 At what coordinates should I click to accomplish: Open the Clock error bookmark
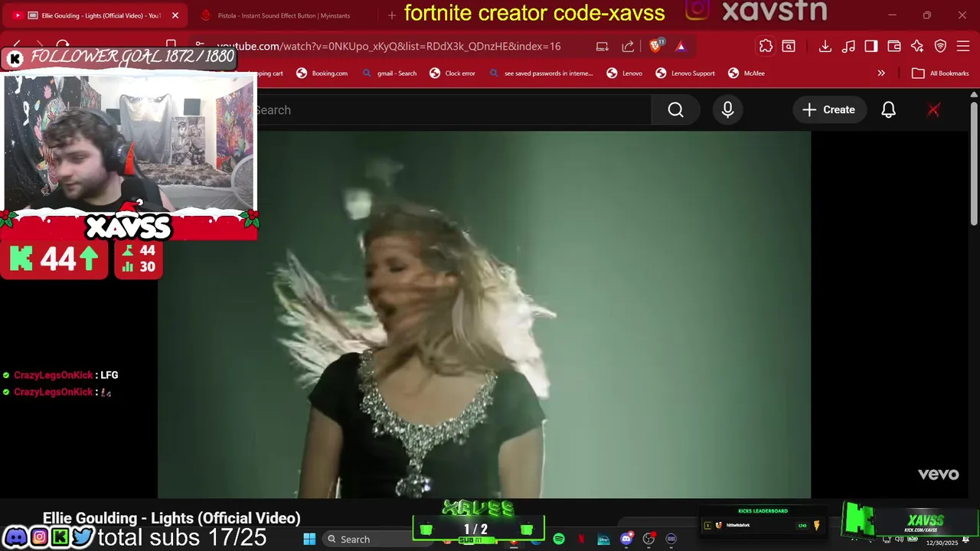[x=452, y=73]
